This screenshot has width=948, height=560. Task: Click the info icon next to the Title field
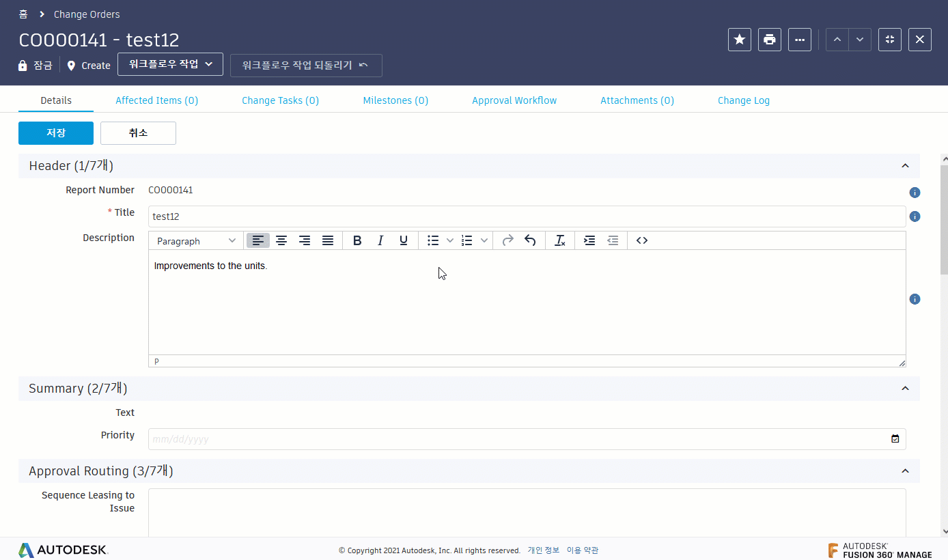click(915, 216)
